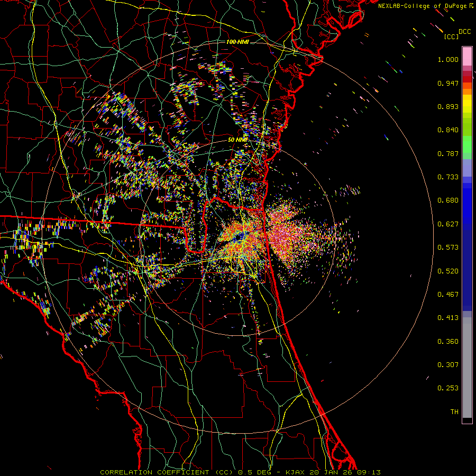Viewport: 476px width, 476px height.
Task: Click the 0.307 color scale value
Action: pos(448,365)
